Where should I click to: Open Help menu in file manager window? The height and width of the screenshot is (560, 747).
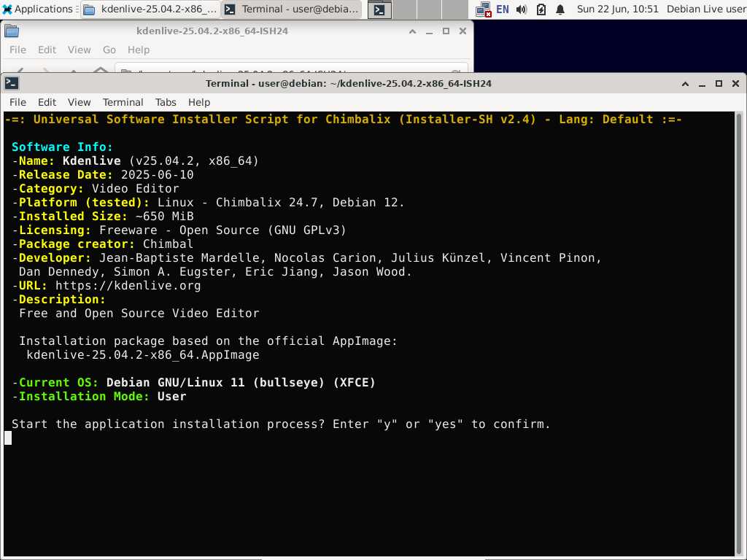click(x=139, y=50)
